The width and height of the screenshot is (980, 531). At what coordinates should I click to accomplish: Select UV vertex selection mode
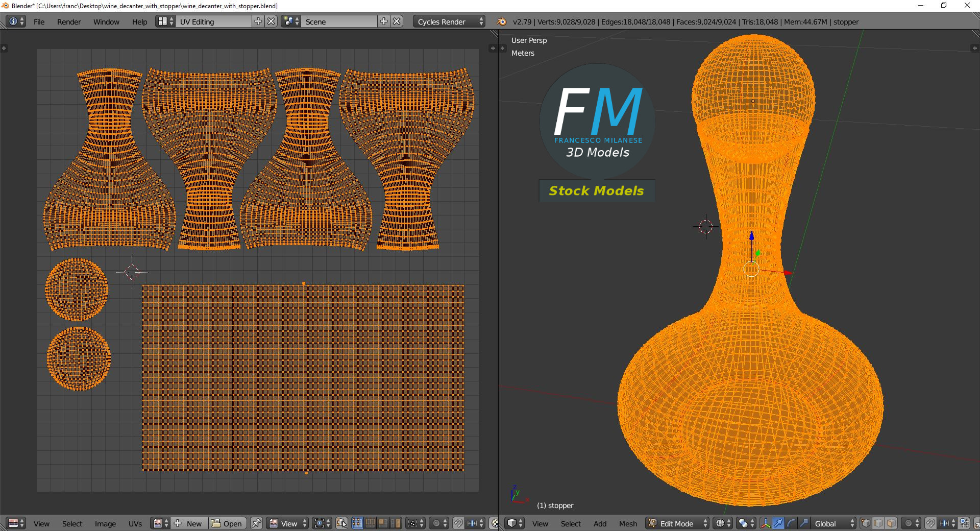357,523
